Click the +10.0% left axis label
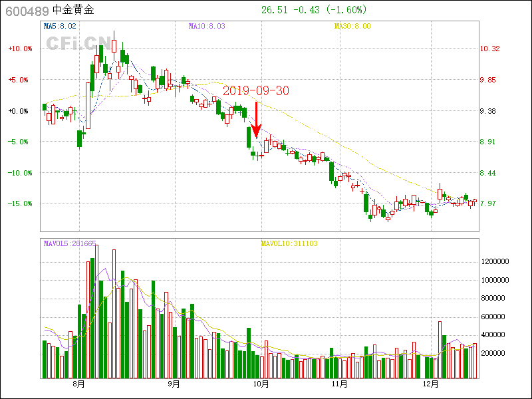The width and height of the screenshot is (532, 399). tap(19, 49)
